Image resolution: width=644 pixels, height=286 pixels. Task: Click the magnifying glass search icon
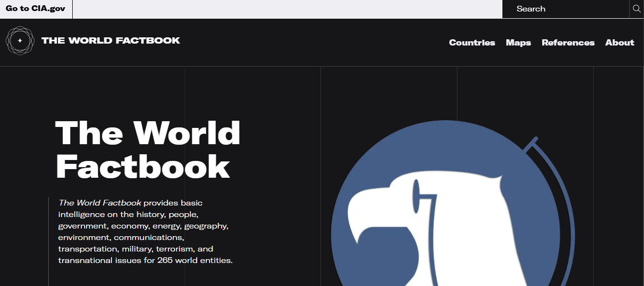click(x=636, y=9)
